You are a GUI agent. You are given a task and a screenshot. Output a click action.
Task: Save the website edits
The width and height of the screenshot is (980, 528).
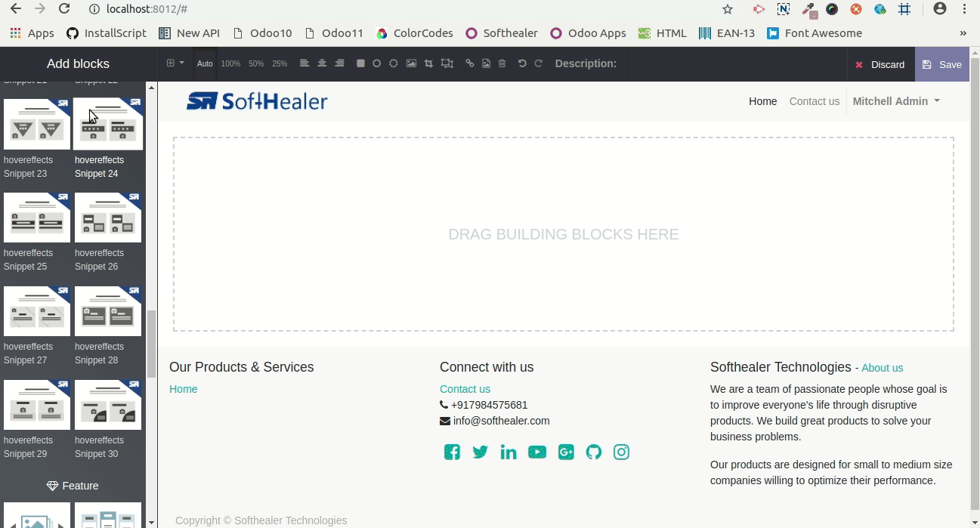point(942,64)
